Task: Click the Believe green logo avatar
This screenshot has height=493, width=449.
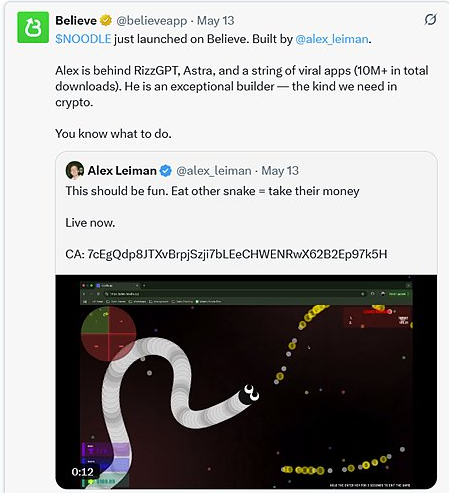Action: point(33,27)
